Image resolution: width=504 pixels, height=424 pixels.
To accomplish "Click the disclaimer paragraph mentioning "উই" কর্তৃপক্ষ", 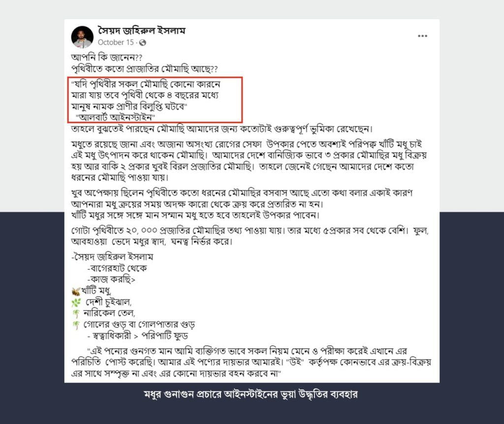I will (251, 362).
